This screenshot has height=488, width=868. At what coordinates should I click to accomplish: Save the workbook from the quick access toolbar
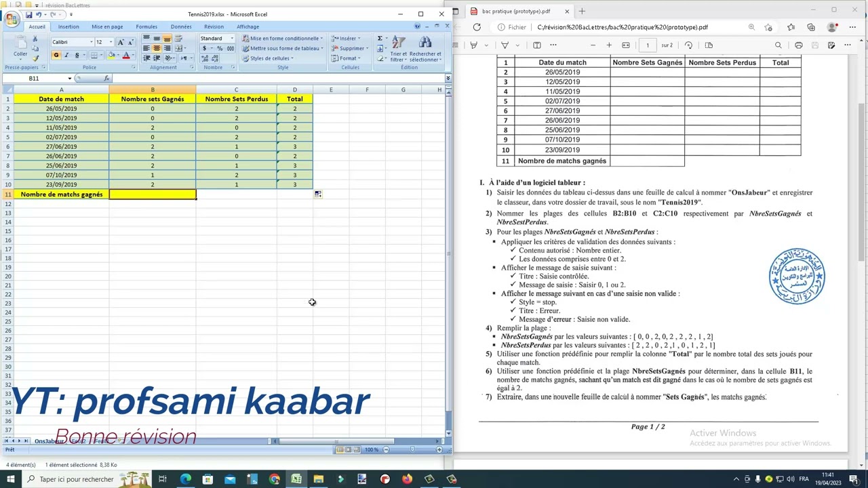[x=28, y=14]
